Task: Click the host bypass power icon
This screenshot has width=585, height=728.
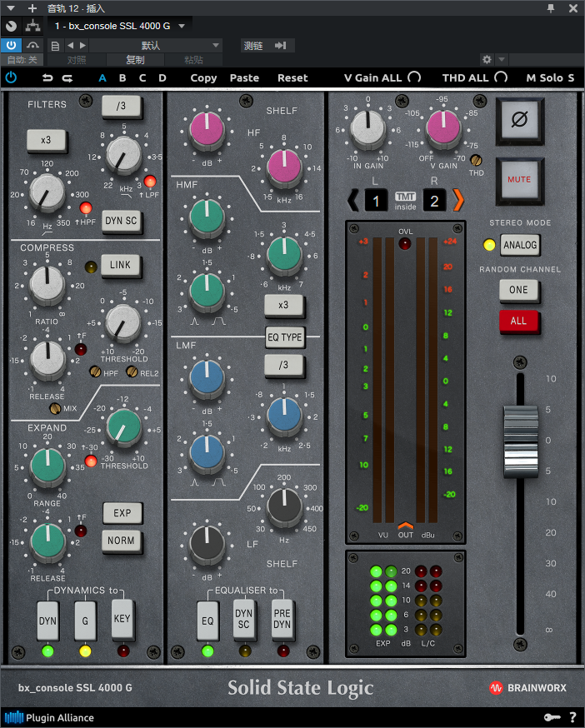Action: tap(11, 45)
